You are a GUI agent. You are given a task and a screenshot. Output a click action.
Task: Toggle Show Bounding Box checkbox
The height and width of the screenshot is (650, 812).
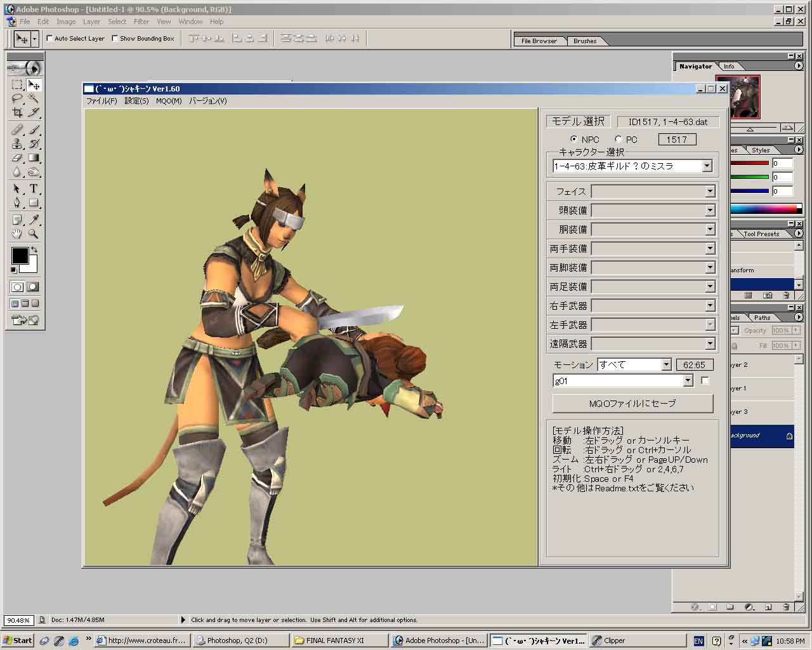(x=115, y=38)
